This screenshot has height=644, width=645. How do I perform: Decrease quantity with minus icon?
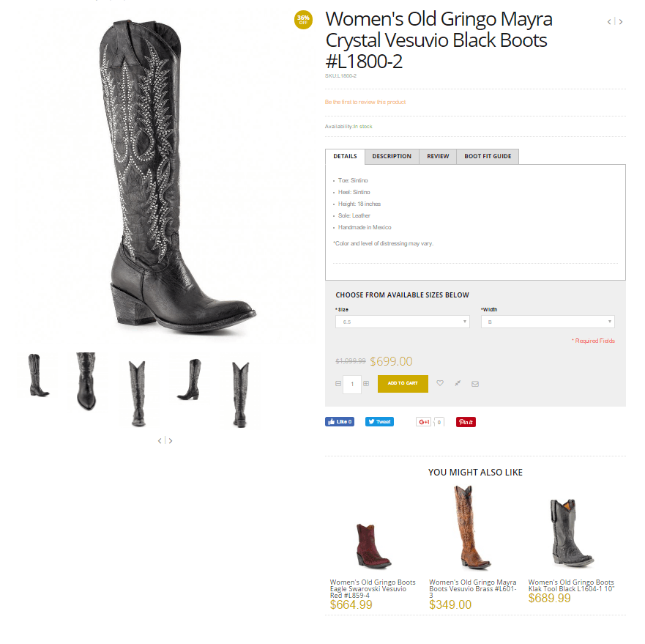coord(338,384)
